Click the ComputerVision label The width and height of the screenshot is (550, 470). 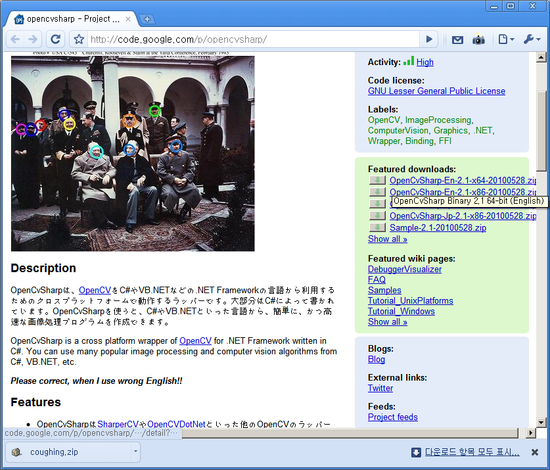click(397, 130)
